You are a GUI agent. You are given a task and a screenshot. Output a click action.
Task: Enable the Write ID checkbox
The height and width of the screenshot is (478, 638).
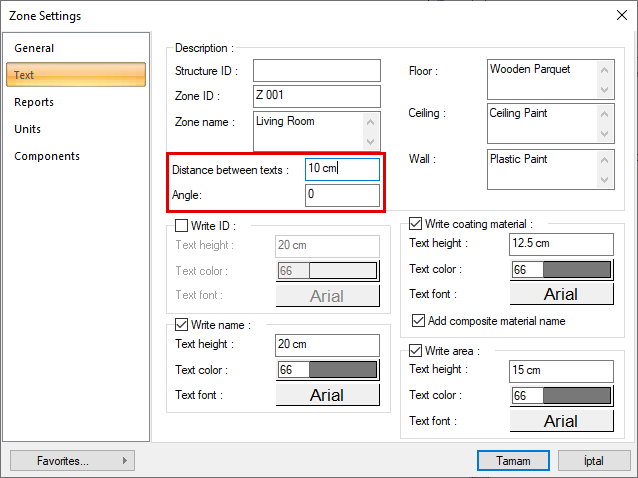coord(181,226)
